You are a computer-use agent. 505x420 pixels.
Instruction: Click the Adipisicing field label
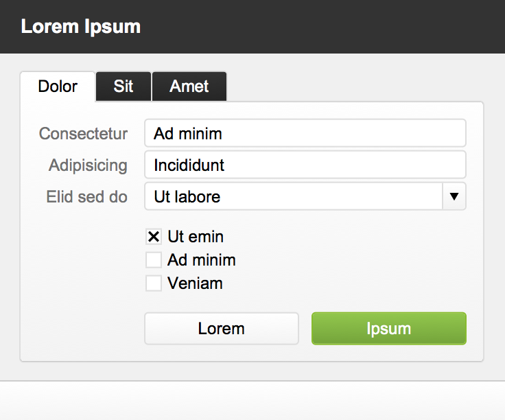(88, 165)
